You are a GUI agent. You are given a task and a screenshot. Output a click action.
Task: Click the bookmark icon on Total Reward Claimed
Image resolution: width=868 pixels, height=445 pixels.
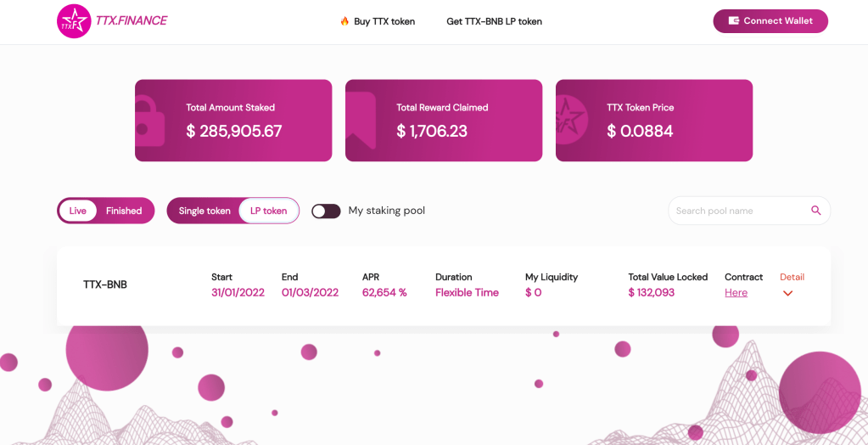(x=361, y=121)
